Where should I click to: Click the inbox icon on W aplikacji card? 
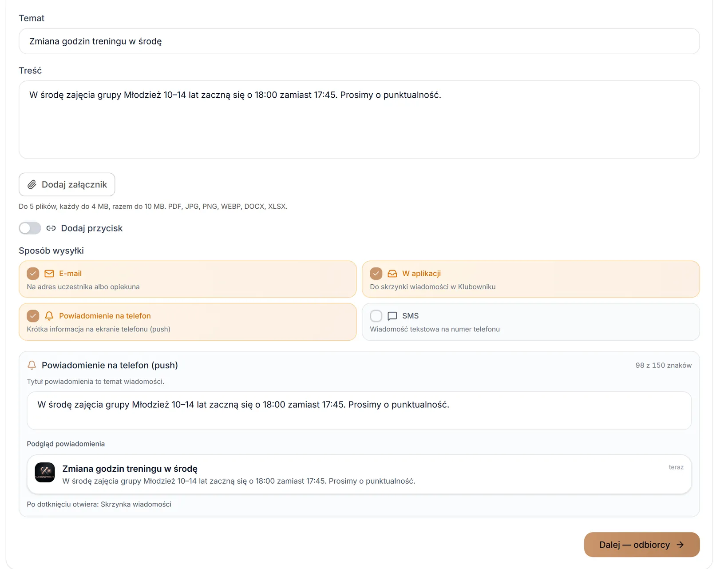point(392,274)
